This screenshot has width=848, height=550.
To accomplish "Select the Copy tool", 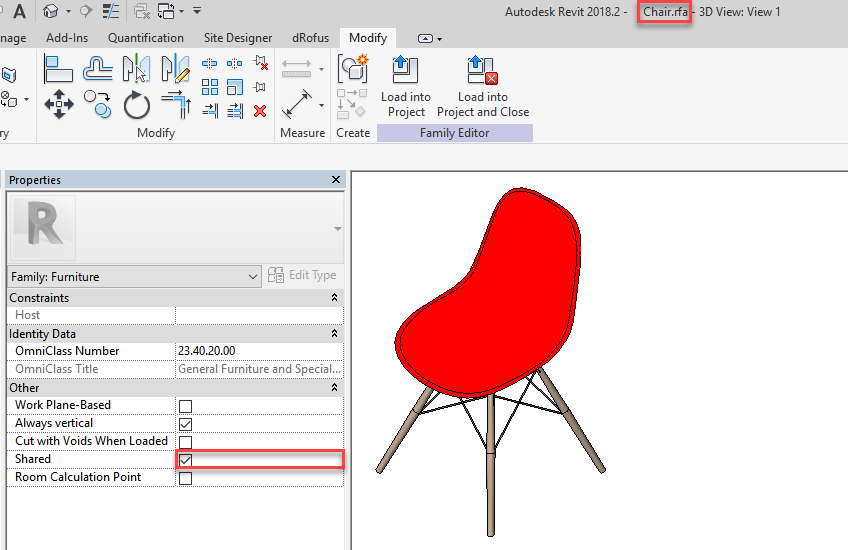I will pyautogui.click(x=97, y=104).
